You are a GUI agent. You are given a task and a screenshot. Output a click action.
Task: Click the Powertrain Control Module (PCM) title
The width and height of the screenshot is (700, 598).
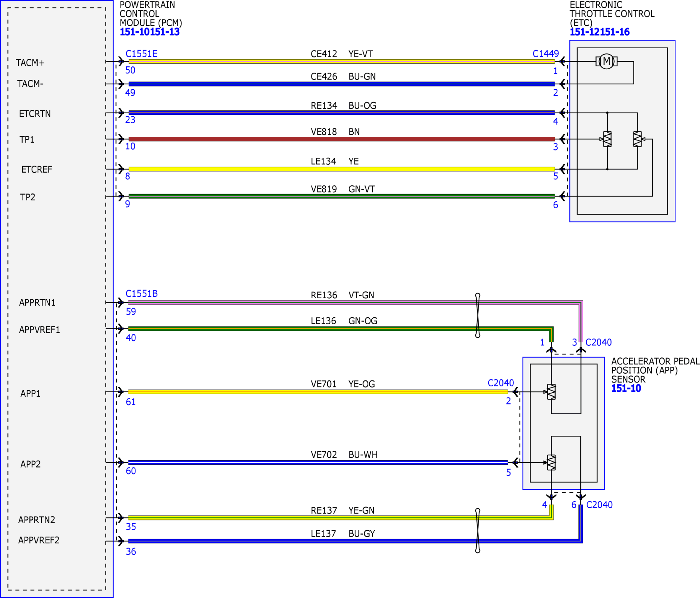(151, 14)
